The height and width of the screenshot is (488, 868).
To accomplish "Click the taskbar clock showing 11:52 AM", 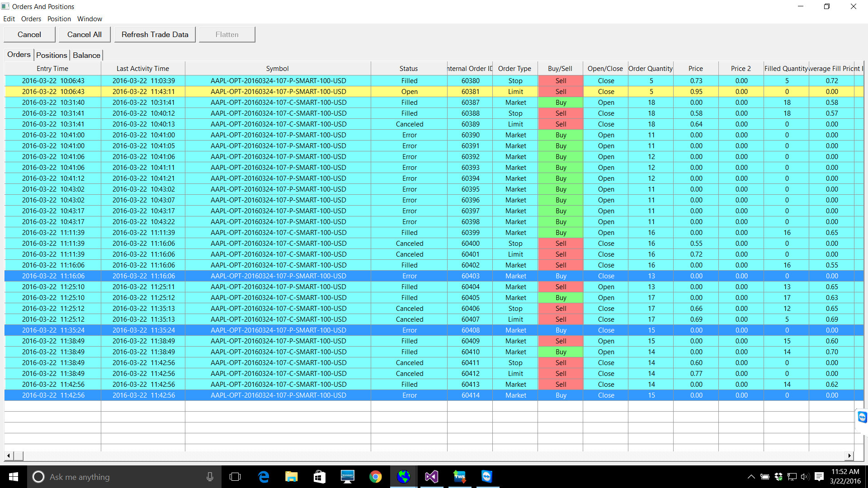I will (x=845, y=477).
